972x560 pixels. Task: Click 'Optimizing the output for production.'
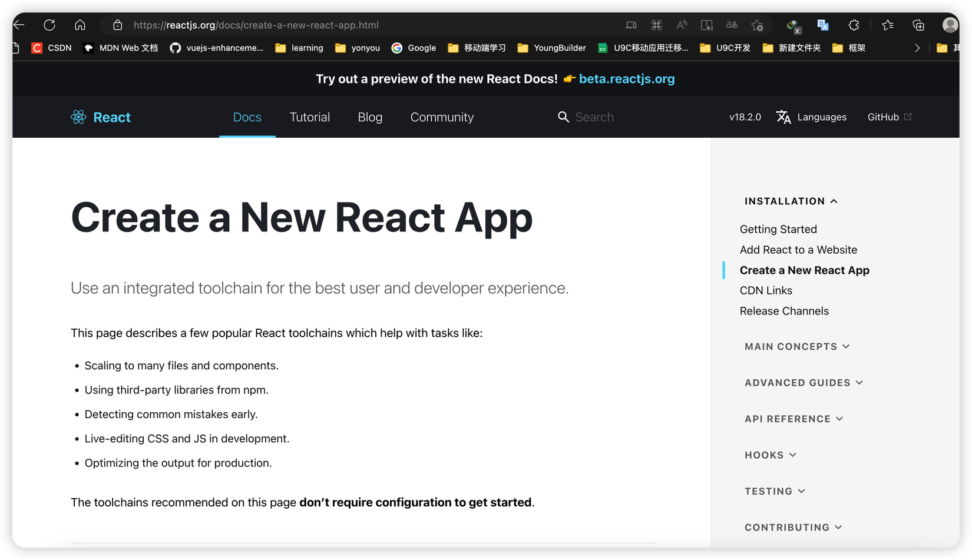[178, 463]
